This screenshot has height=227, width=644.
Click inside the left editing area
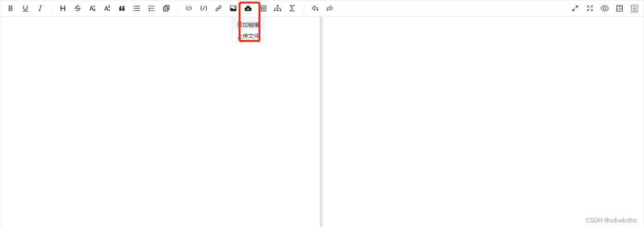pyautogui.click(x=160, y=122)
